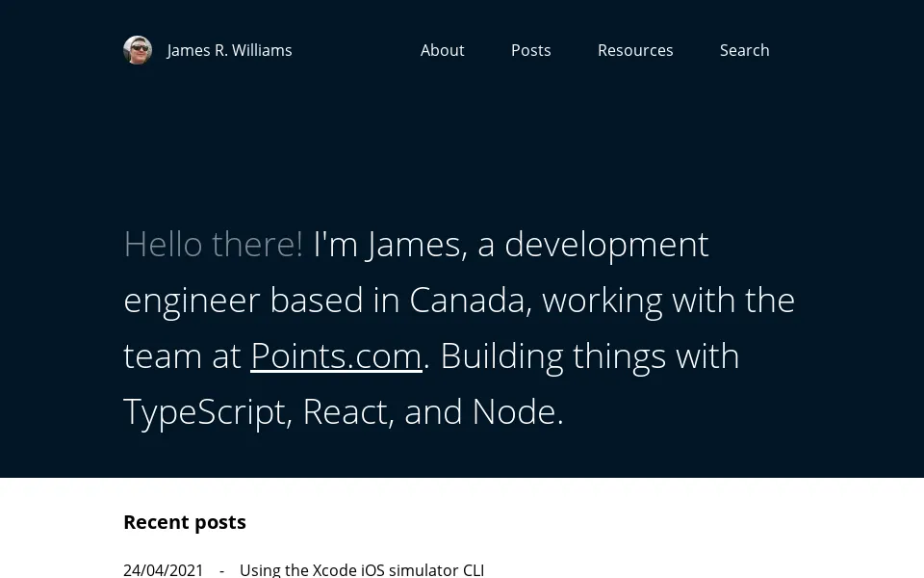Click the 24/04/2021 post date
Viewport: 924px width, 578px height.
point(164,569)
